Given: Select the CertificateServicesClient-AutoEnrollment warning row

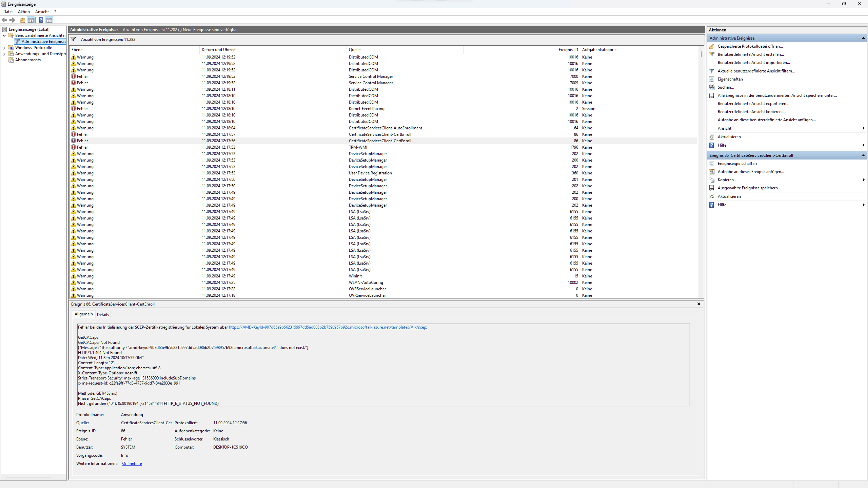Looking at the screenshot, I should point(383,128).
